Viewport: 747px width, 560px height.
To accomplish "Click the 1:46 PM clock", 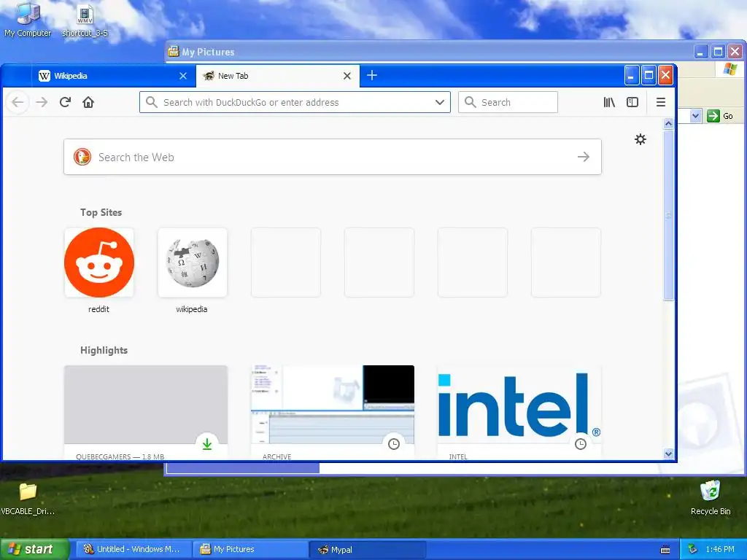I will click(720, 550).
